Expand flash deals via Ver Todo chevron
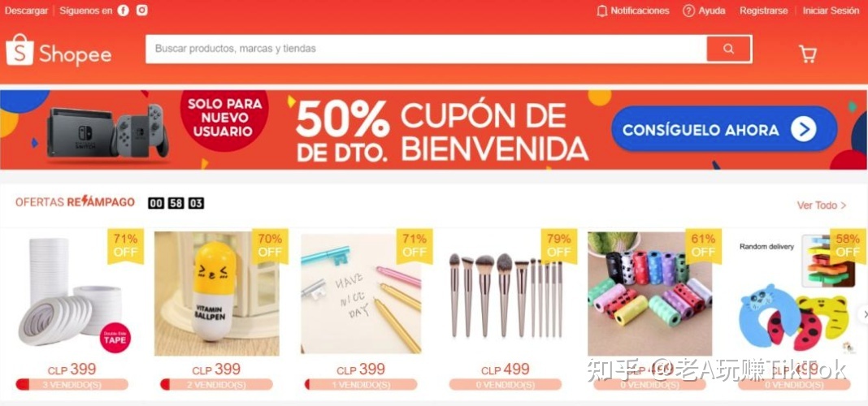 (x=843, y=205)
